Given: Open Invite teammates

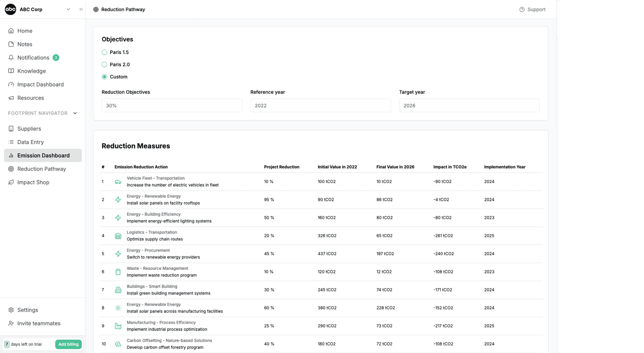Looking at the screenshot, I should (43, 323).
